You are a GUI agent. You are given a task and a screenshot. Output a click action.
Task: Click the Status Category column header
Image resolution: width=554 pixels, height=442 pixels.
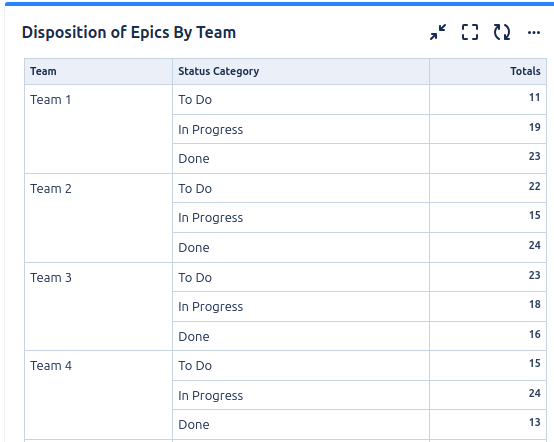[x=219, y=71]
